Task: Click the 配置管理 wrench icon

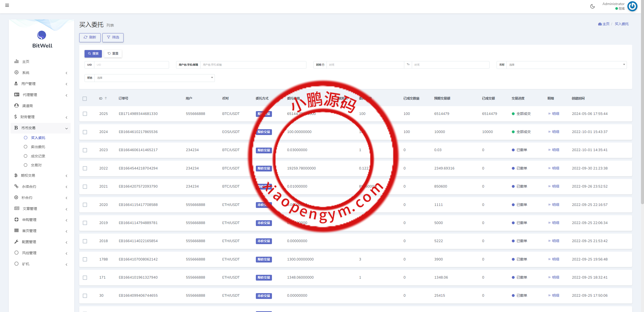Action: tap(17, 242)
